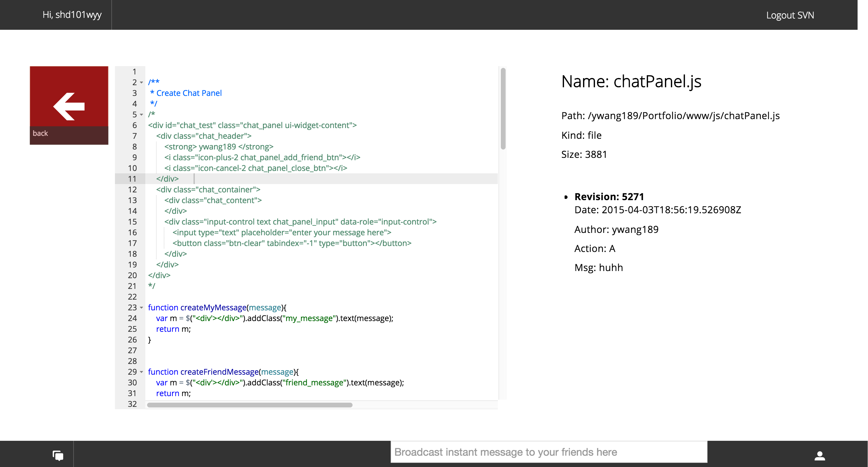This screenshot has width=868, height=467.
Task: Click Logout SVN link
Action: click(790, 15)
